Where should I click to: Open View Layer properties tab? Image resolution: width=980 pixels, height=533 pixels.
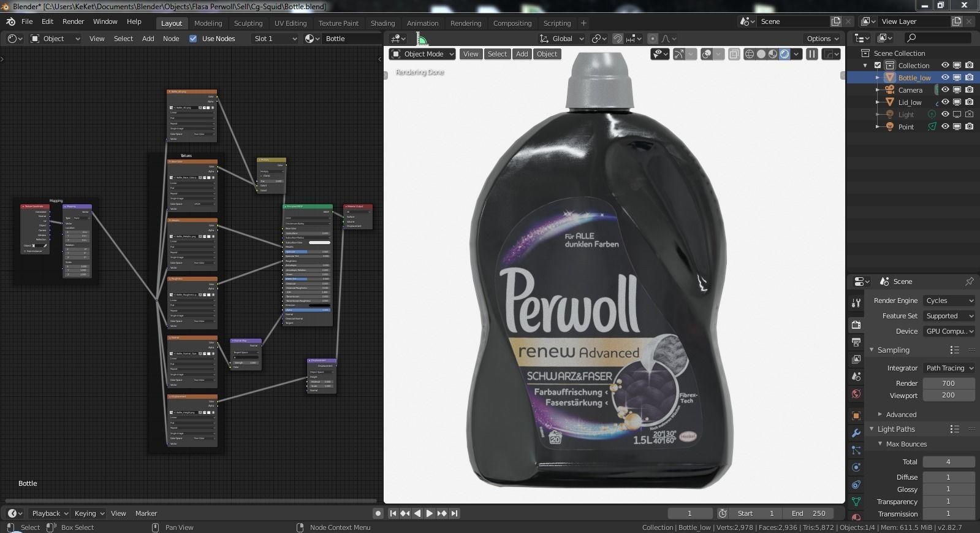tap(856, 359)
